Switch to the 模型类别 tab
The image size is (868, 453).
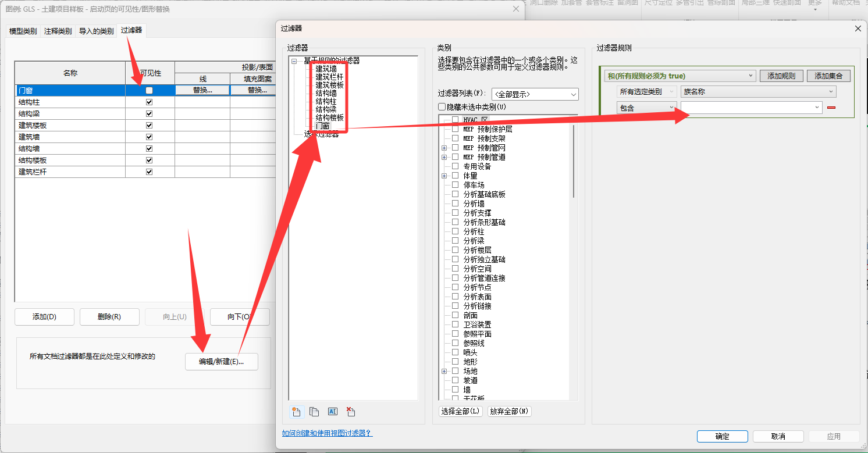tap(23, 31)
